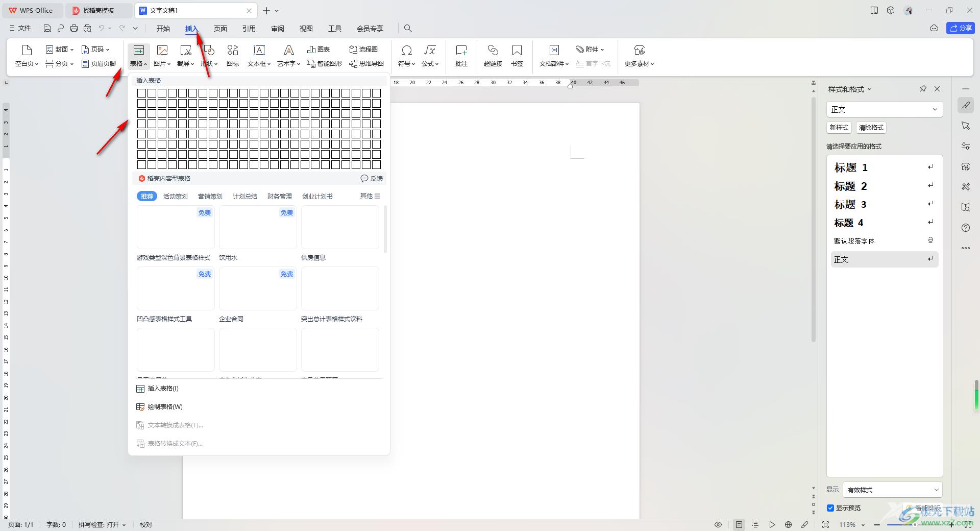Image resolution: width=980 pixels, height=531 pixels.
Task: Click the eye protection mode icon
Action: pyautogui.click(x=718, y=524)
